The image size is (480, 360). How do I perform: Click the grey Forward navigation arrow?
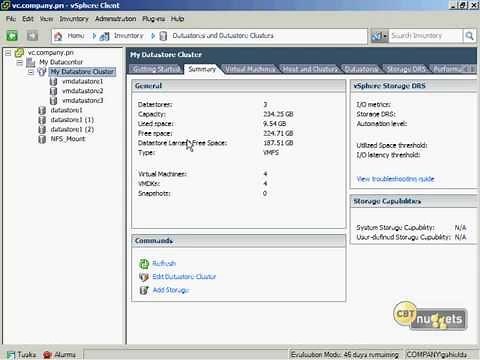click(32, 36)
